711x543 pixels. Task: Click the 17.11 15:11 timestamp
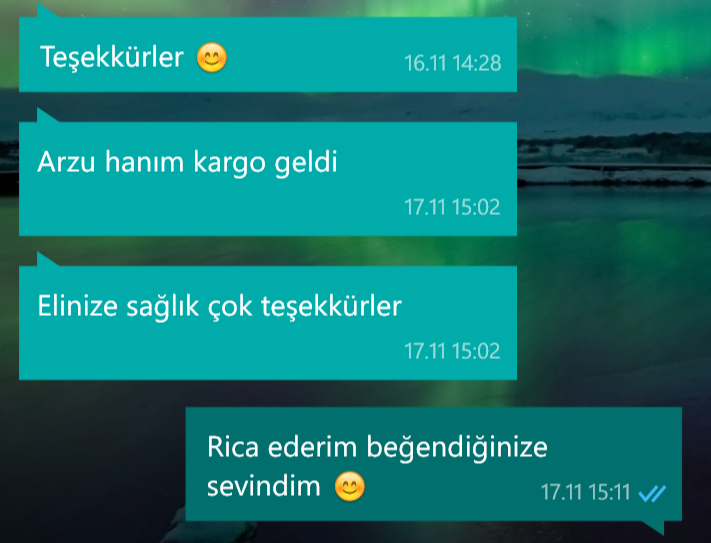point(585,492)
